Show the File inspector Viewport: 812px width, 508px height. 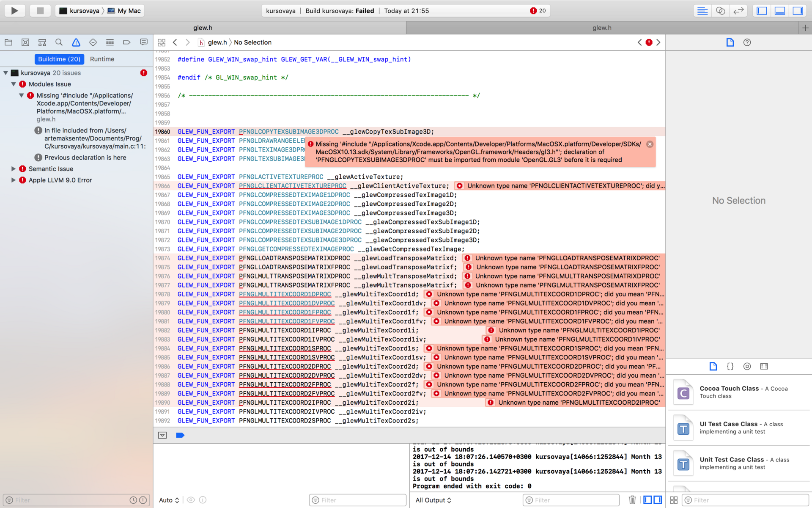click(730, 42)
